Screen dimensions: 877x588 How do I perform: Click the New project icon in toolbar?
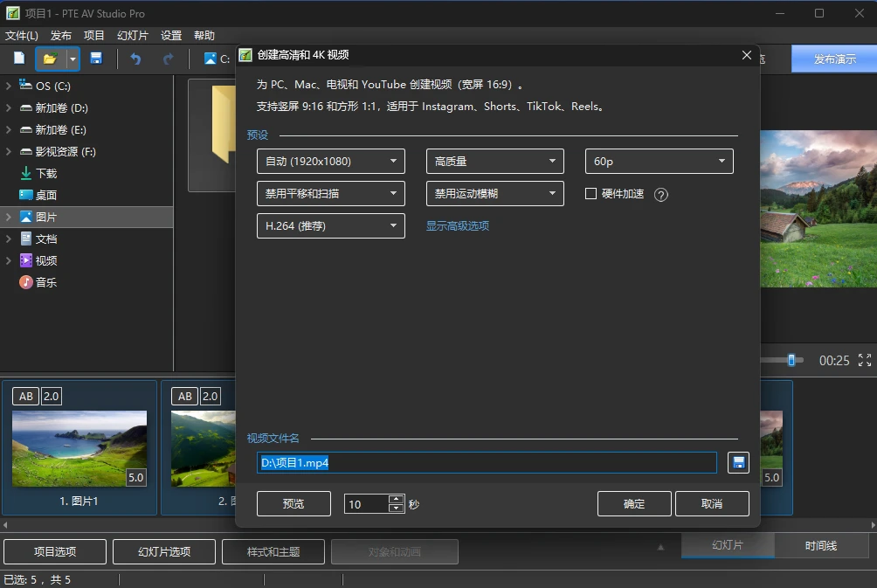pyautogui.click(x=19, y=59)
